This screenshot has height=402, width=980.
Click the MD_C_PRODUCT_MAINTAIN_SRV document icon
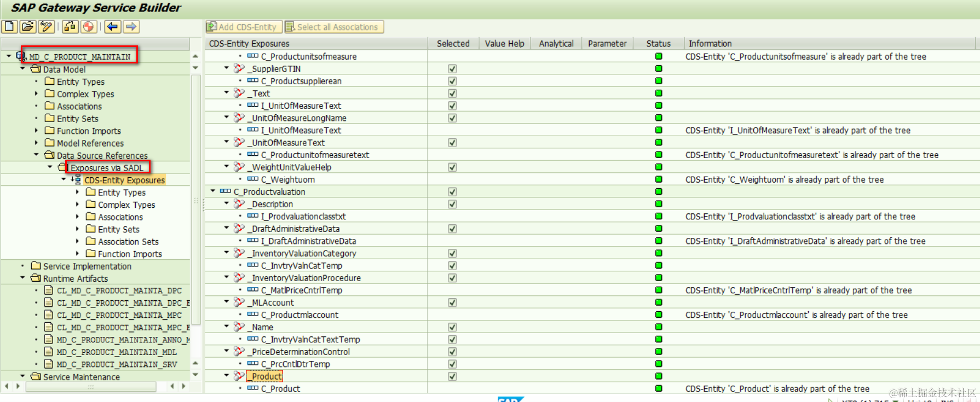48,364
